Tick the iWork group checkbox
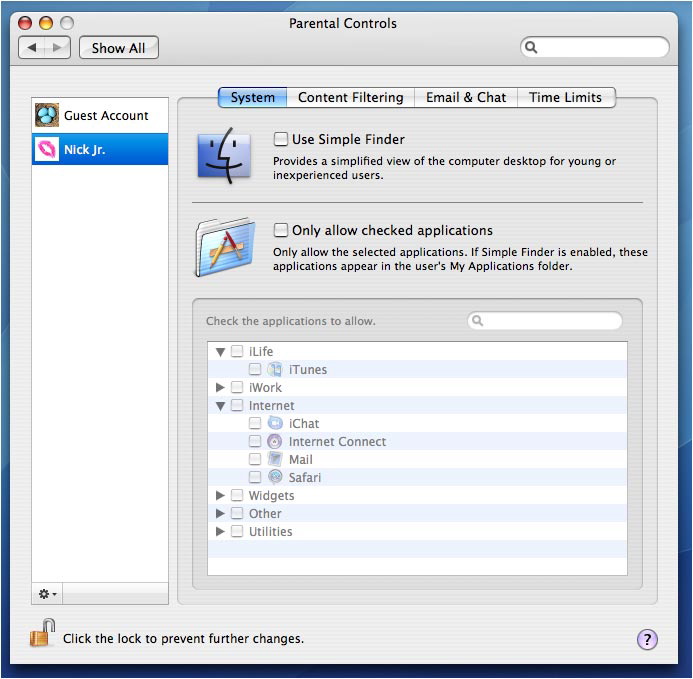This screenshot has width=693, height=679. tap(237, 387)
